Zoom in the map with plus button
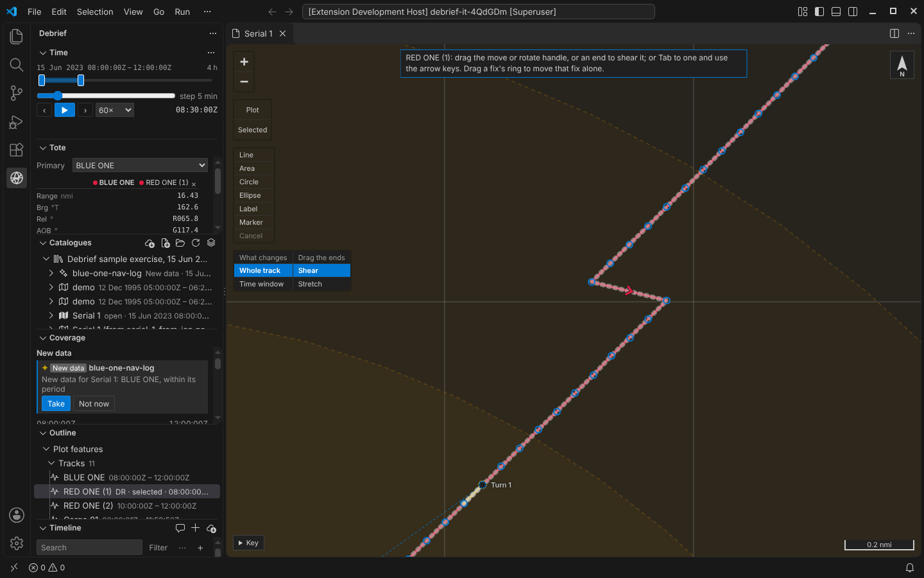The height and width of the screenshot is (578, 924). click(x=244, y=62)
